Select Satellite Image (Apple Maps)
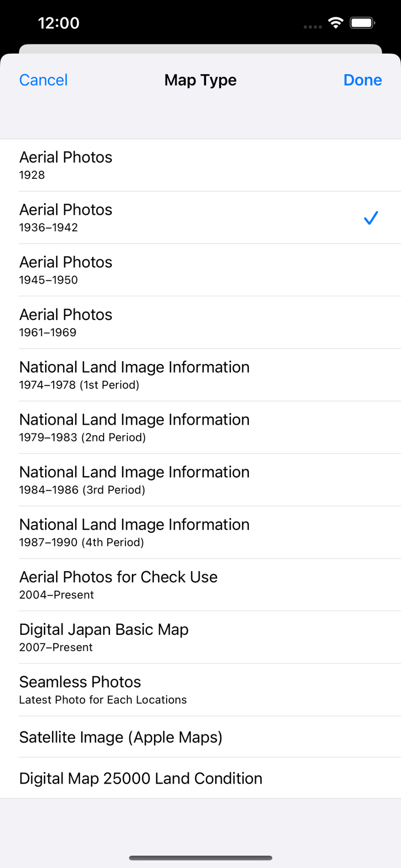Screen dimensions: 401x868 (x=200, y=737)
